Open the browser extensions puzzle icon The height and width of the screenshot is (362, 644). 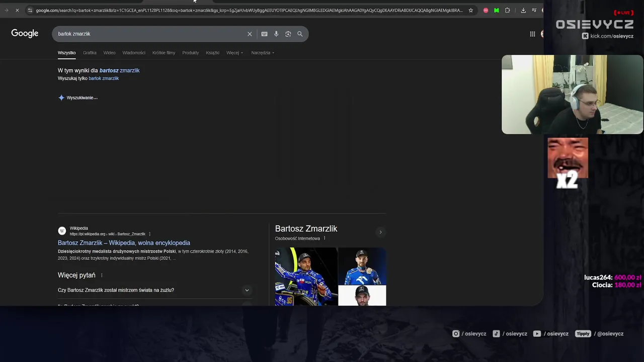point(507,10)
